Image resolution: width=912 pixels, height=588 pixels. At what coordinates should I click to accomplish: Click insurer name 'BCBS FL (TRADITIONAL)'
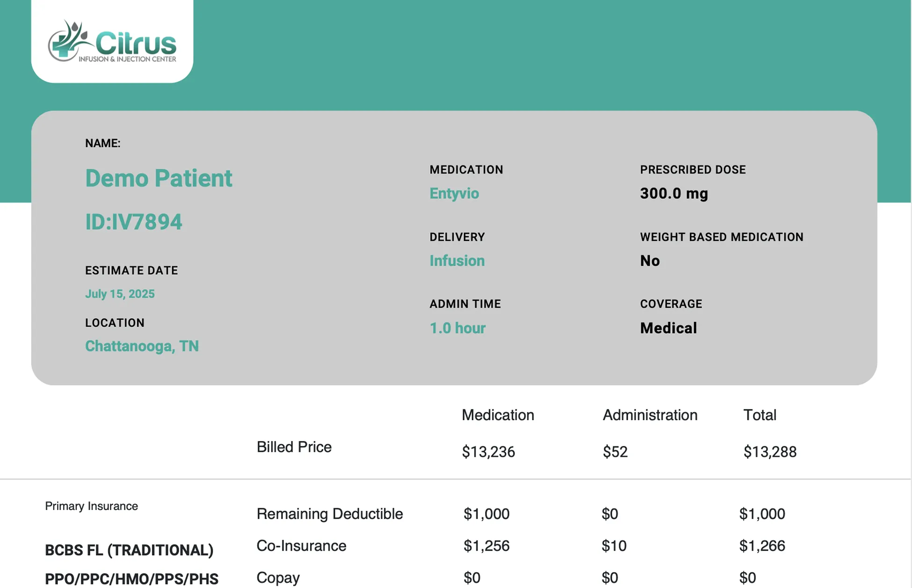click(129, 550)
